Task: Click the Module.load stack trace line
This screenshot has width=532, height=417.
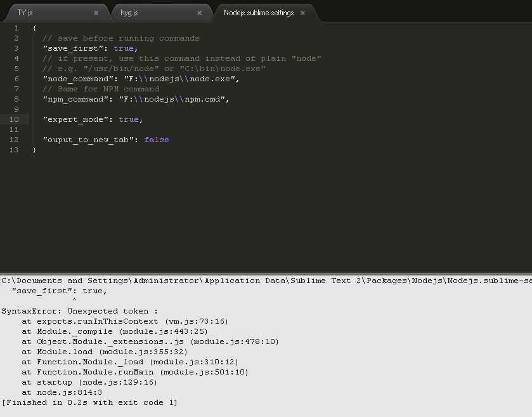Action: coord(105,352)
